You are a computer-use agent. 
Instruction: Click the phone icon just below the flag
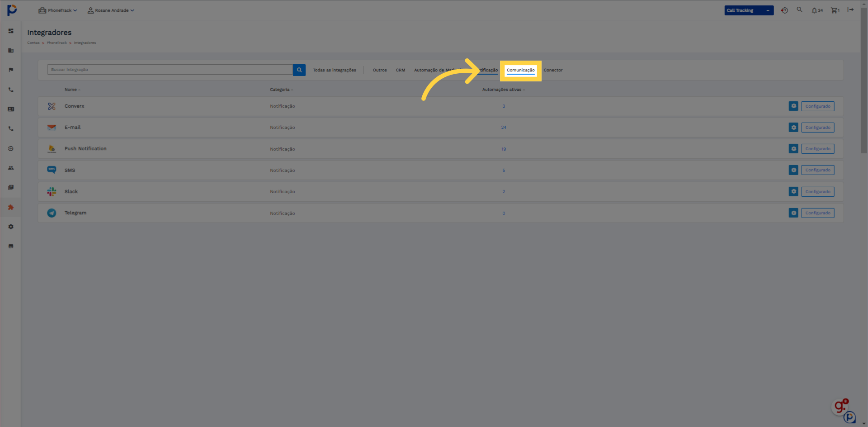(11, 90)
